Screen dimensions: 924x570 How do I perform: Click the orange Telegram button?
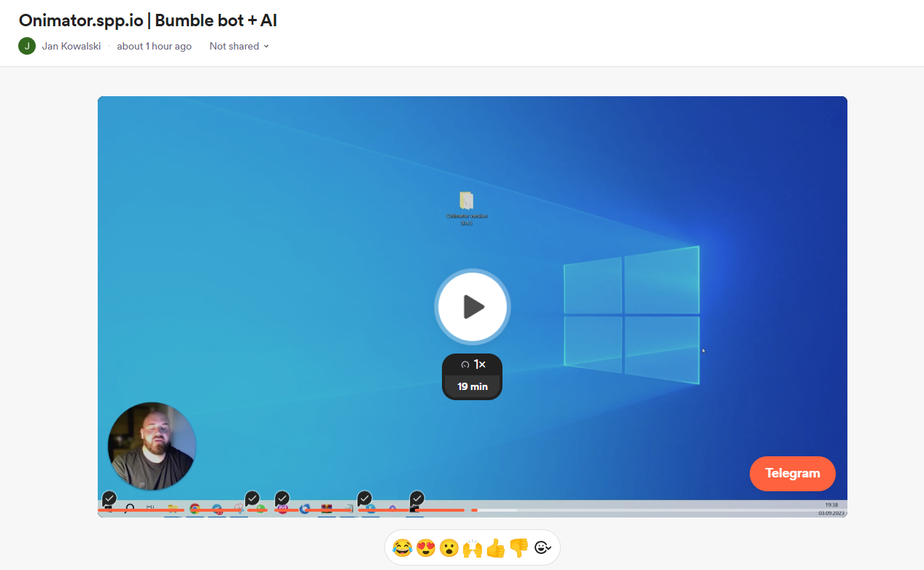793,474
